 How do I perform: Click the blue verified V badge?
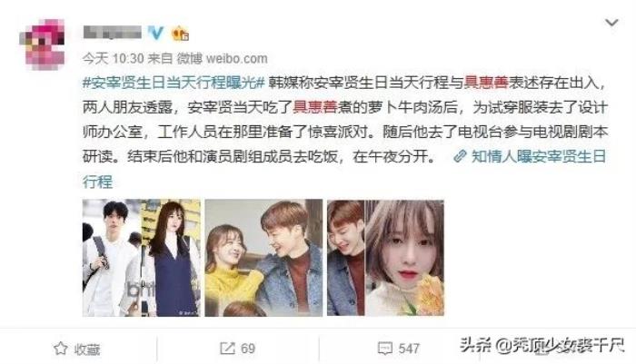pos(155,33)
